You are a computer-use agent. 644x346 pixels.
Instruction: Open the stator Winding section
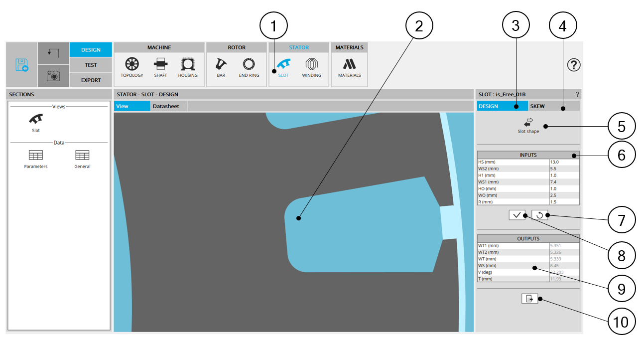[x=311, y=67]
